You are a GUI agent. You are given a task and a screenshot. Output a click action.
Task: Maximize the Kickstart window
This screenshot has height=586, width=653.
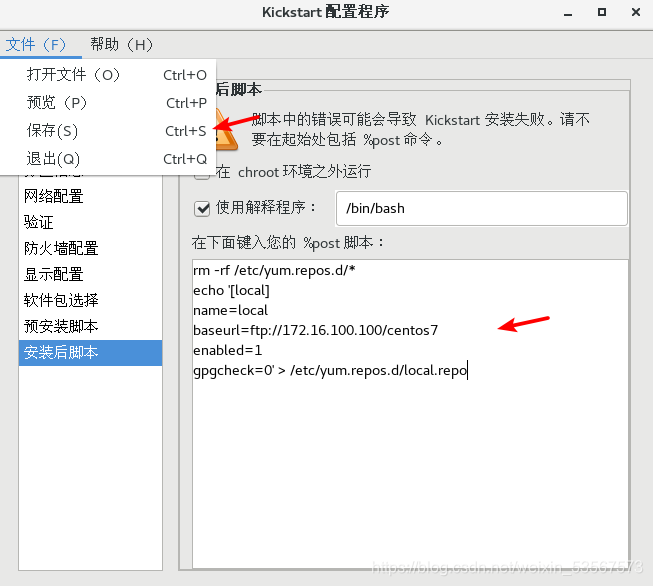click(x=602, y=12)
